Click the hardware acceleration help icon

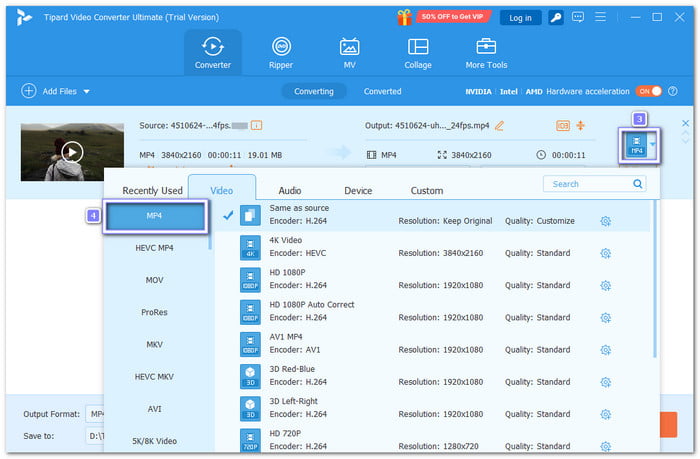[x=673, y=91]
